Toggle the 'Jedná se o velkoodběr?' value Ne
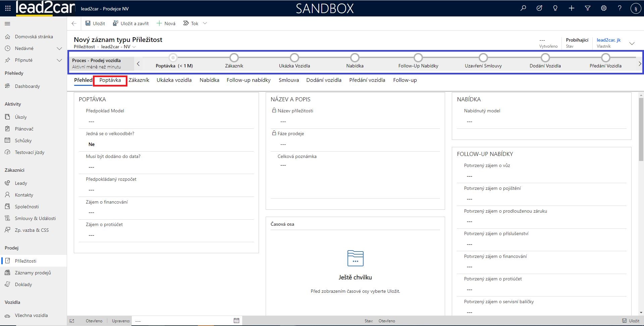The height and width of the screenshot is (326, 644). [x=92, y=144]
